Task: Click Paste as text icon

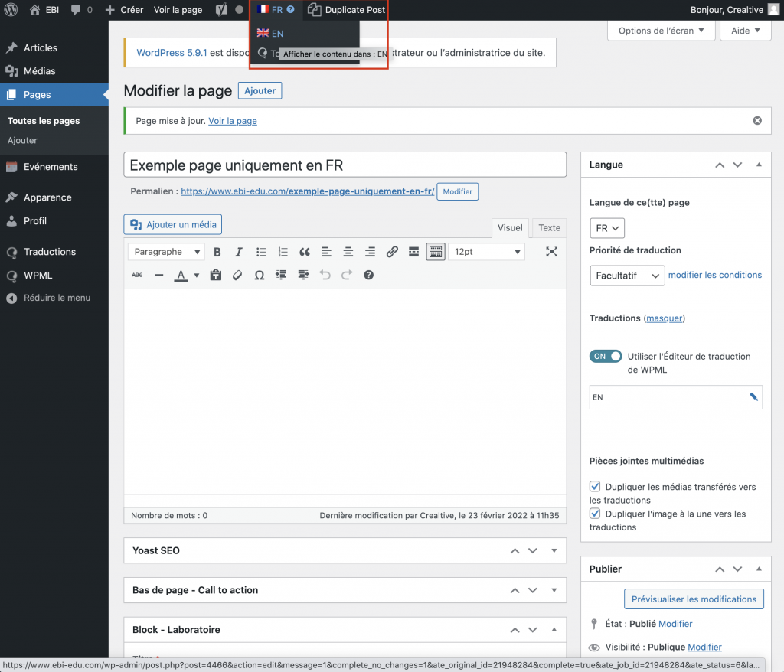Action: tap(215, 275)
